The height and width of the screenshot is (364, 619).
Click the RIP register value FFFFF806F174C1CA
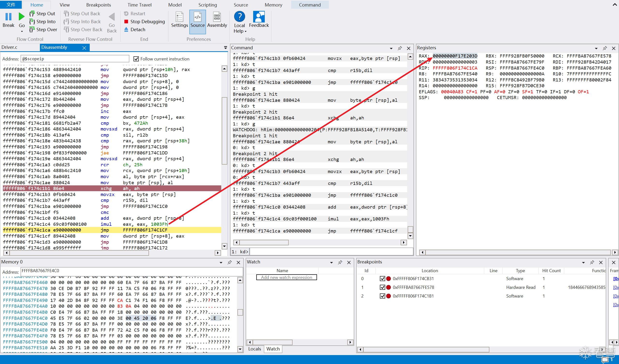[455, 68]
